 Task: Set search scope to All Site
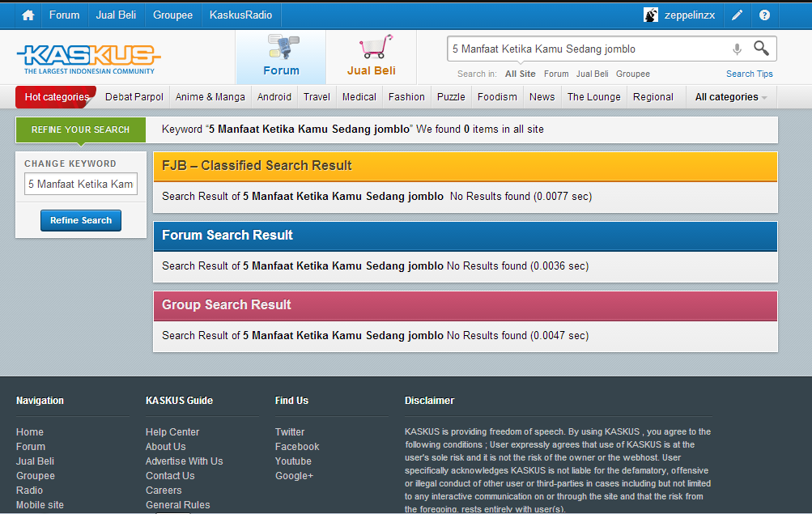pos(521,74)
